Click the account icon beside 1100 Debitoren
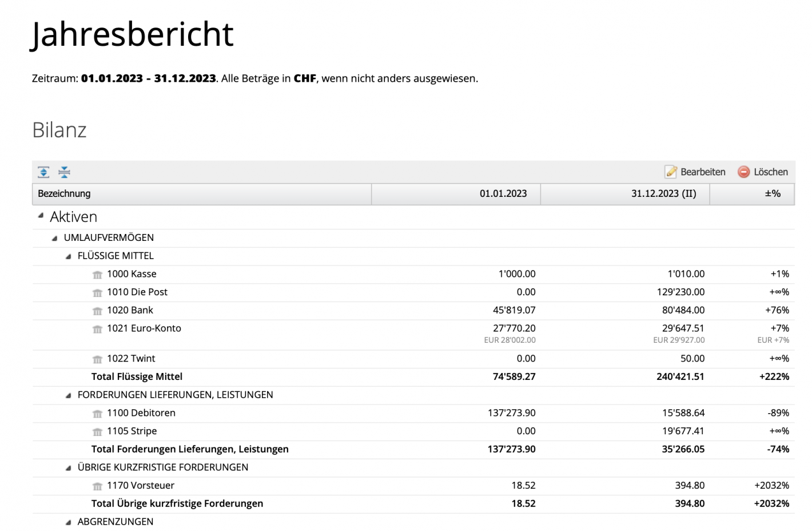Image resolution: width=812 pixels, height=531 pixels. (x=97, y=413)
